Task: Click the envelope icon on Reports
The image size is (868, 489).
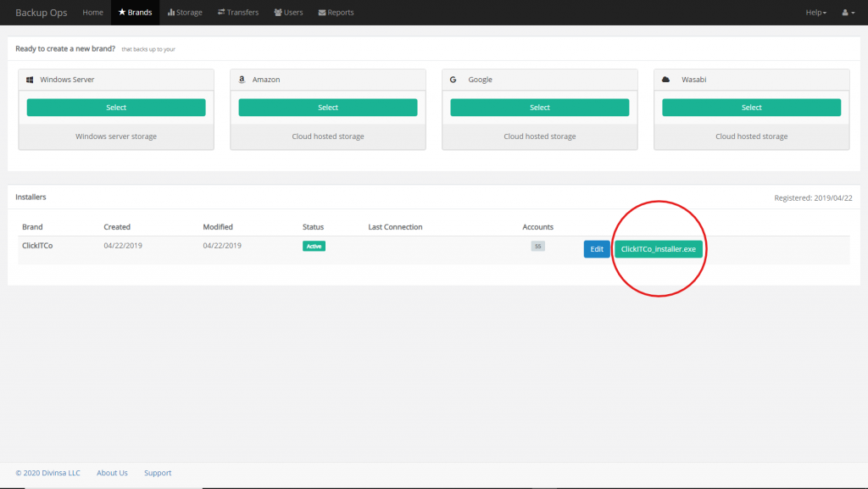Action: [322, 12]
